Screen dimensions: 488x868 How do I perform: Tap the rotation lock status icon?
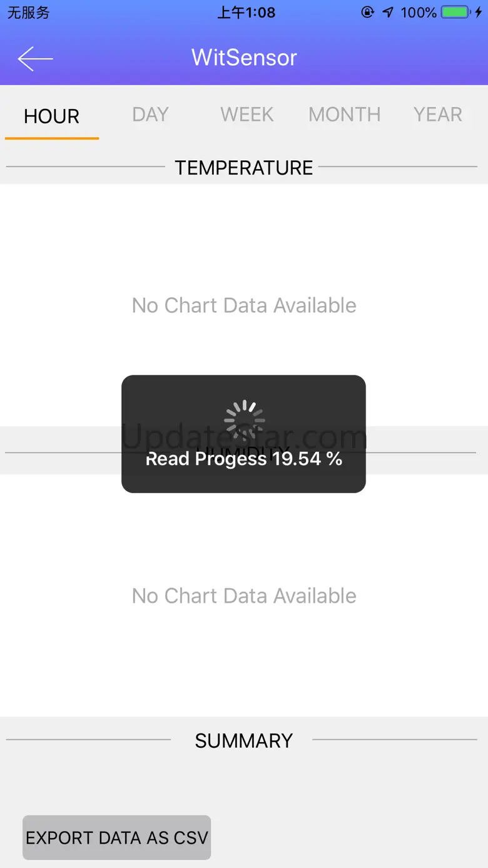pyautogui.click(x=368, y=12)
